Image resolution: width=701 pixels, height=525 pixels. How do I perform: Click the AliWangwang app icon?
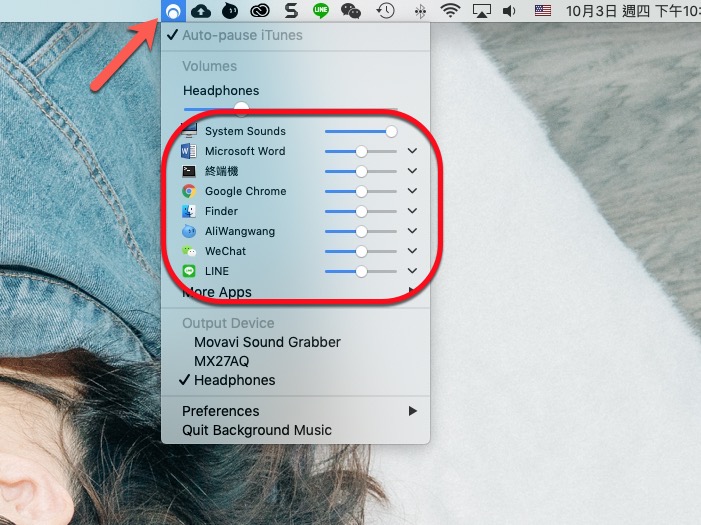click(x=189, y=231)
